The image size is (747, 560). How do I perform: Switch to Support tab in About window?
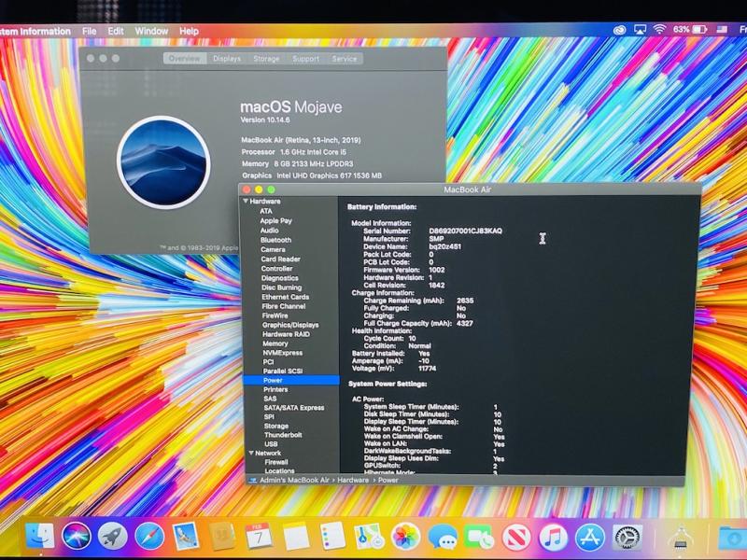306,59
